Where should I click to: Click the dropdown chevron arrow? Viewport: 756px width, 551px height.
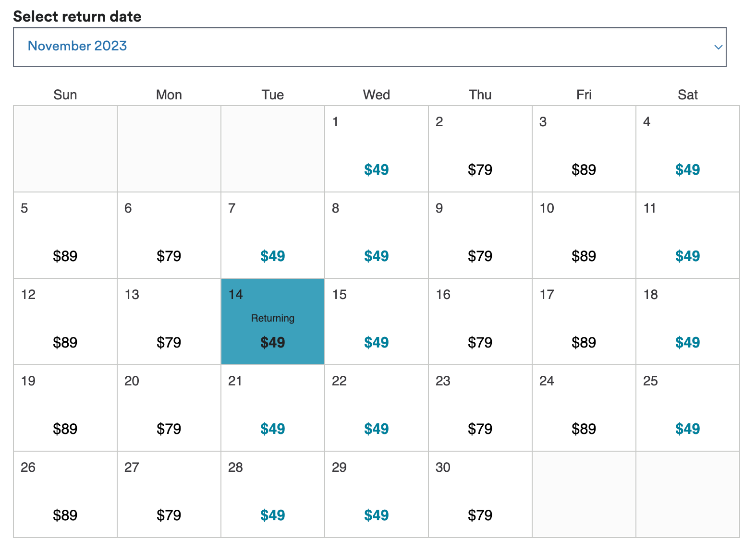click(x=718, y=47)
